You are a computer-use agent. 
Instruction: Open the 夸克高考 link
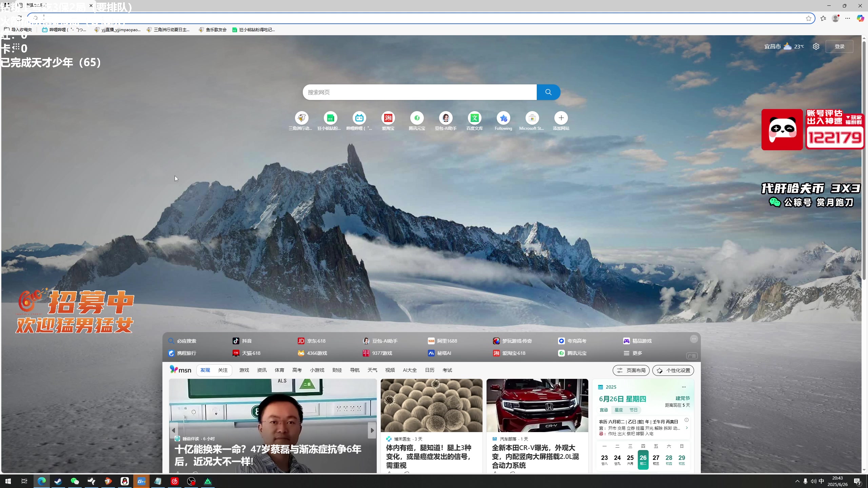pos(572,341)
